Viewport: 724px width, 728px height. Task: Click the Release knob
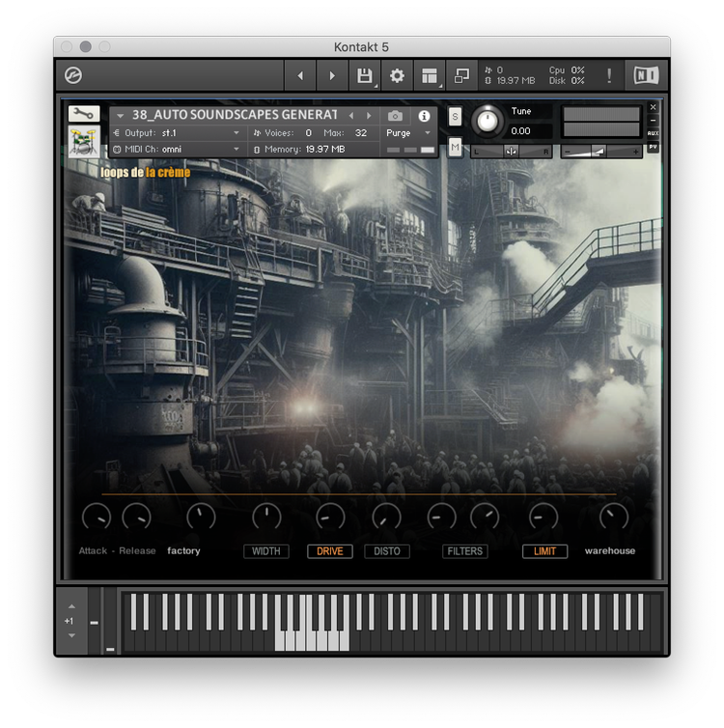pyautogui.click(x=136, y=518)
